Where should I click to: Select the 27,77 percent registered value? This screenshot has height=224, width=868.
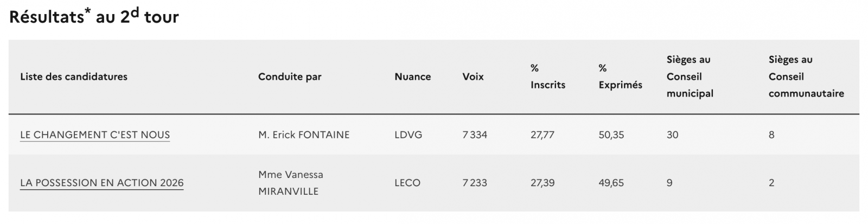542,135
